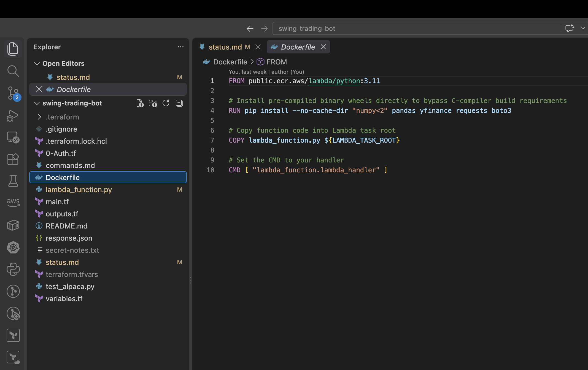
Task: Click the lambda/python link on line 1
Action: [334, 81]
